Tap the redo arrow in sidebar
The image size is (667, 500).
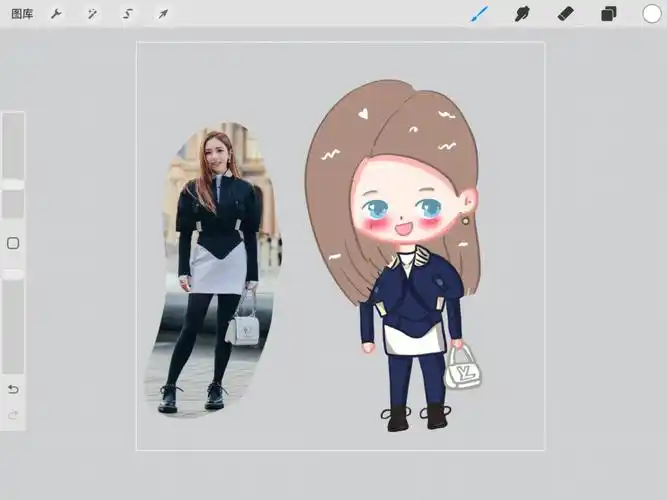pyautogui.click(x=13, y=414)
